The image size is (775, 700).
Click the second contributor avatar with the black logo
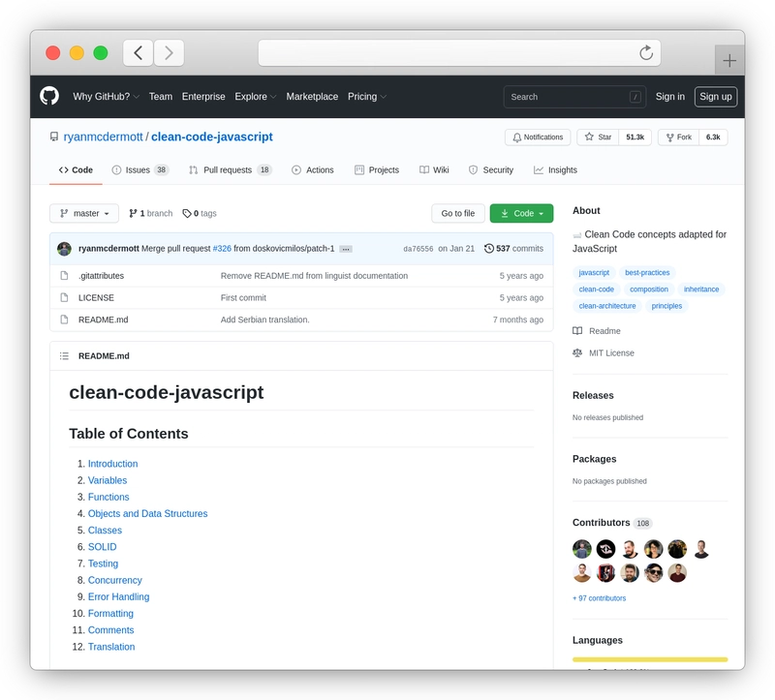pos(605,549)
